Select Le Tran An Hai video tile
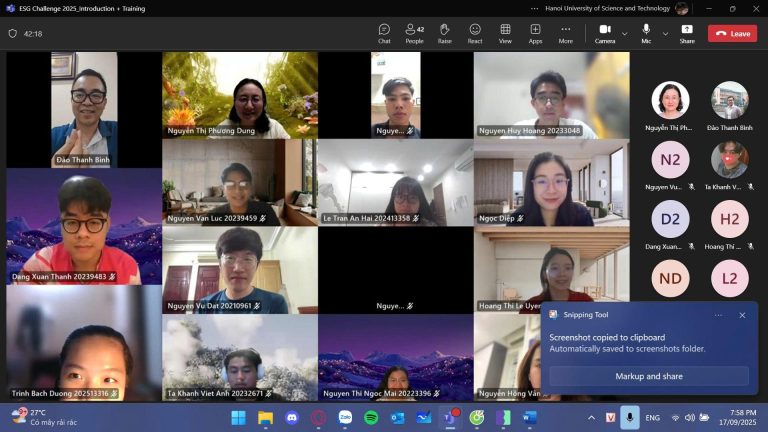Viewport: 768px width, 432px height. (x=396, y=183)
